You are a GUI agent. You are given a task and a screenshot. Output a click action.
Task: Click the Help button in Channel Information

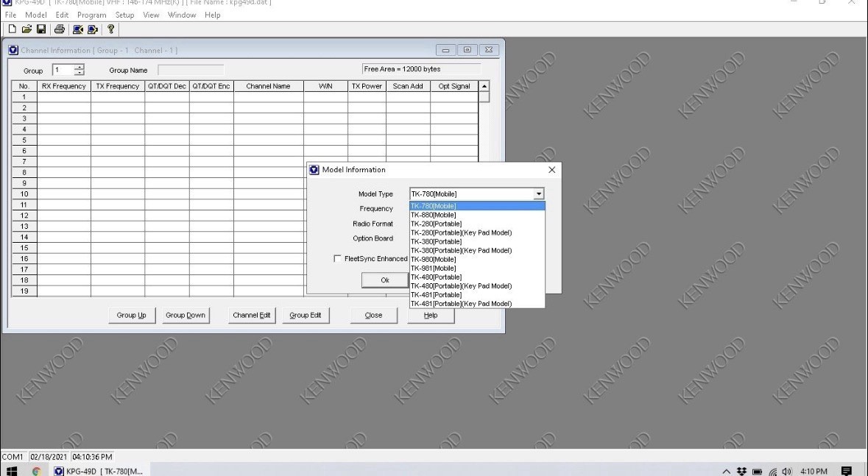431,316
